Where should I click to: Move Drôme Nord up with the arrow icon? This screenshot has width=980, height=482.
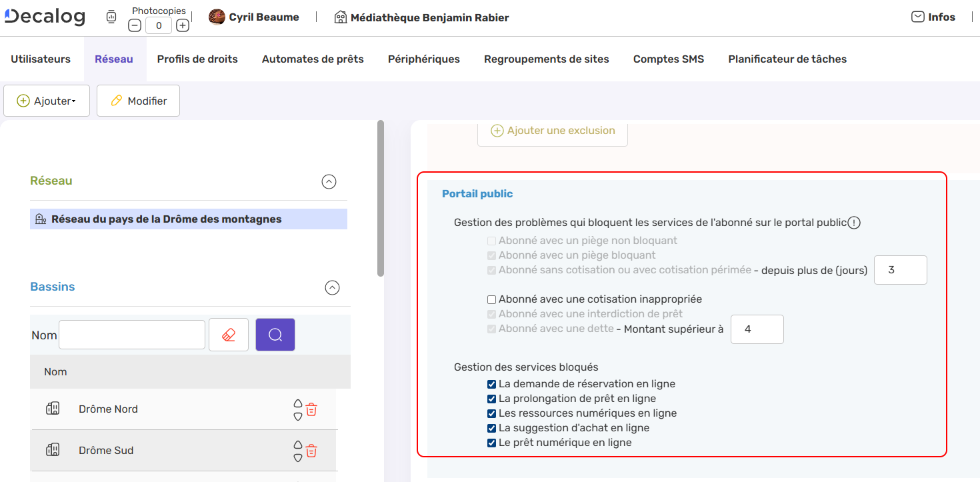[x=297, y=403]
